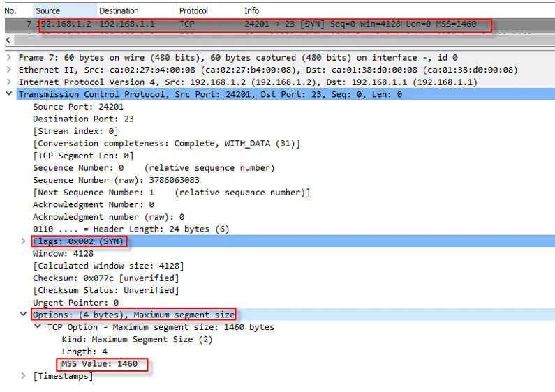Expand the Frame 7 details tree
555x392 pixels.
pyautogui.click(x=8, y=57)
